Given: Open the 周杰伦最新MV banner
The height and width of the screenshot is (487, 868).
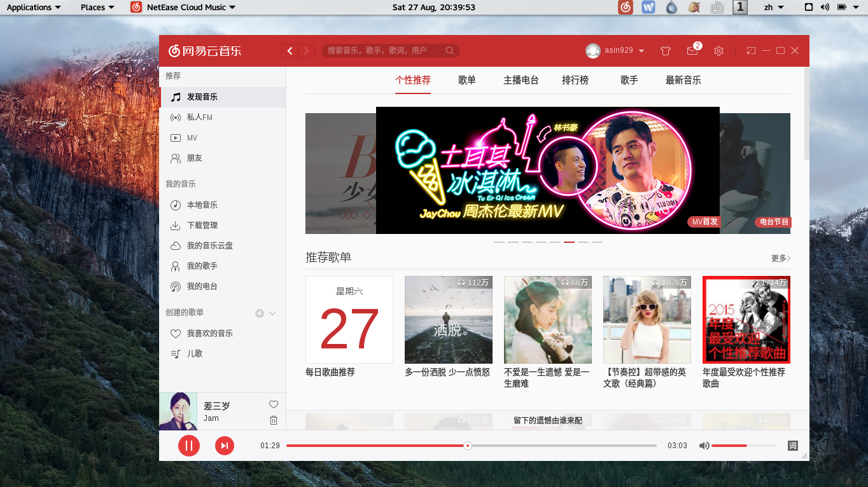Looking at the screenshot, I should [548, 170].
